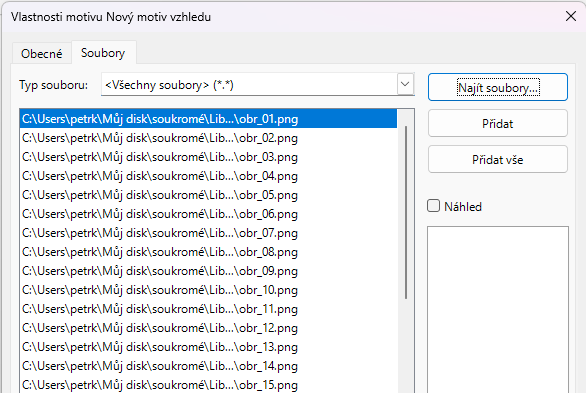Viewport: 586px width, 393px height.
Task: Select file obr_08.png in list
Action: coord(209,252)
